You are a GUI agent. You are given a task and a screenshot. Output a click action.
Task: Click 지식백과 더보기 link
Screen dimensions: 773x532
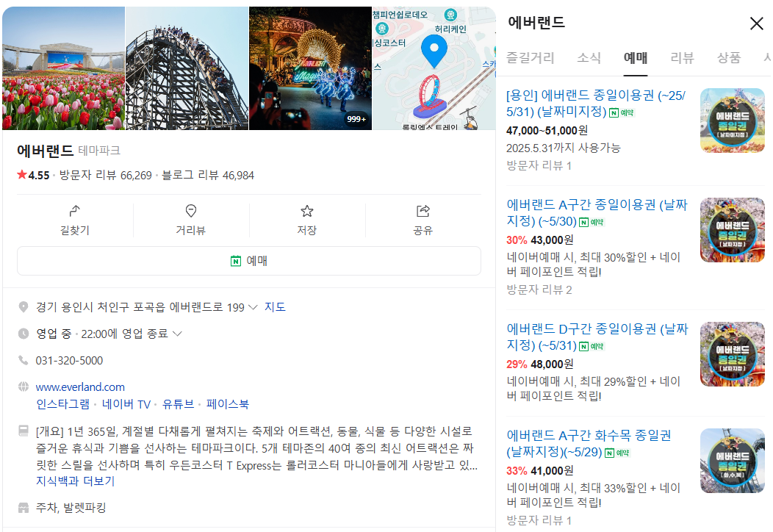(75, 481)
